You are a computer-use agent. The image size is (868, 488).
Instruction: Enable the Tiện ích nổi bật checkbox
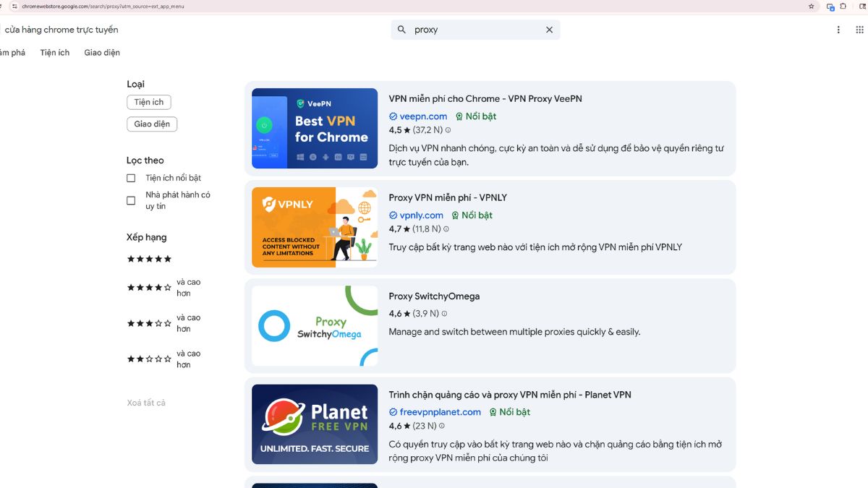[x=131, y=178]
